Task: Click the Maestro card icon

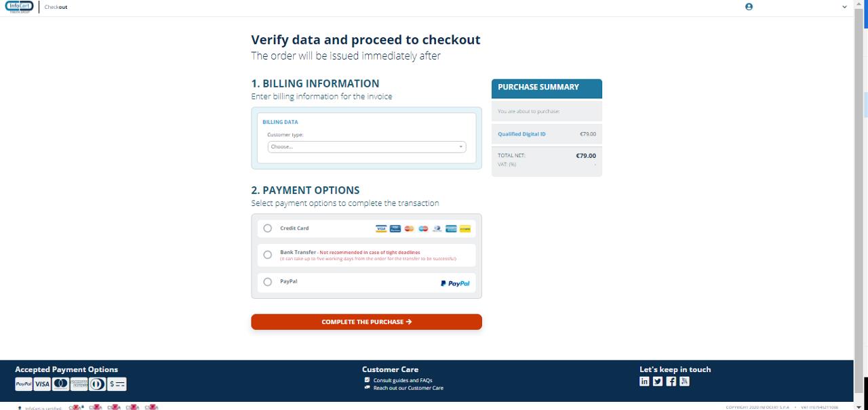Action: pyautogui.click(x=423, y=228)
